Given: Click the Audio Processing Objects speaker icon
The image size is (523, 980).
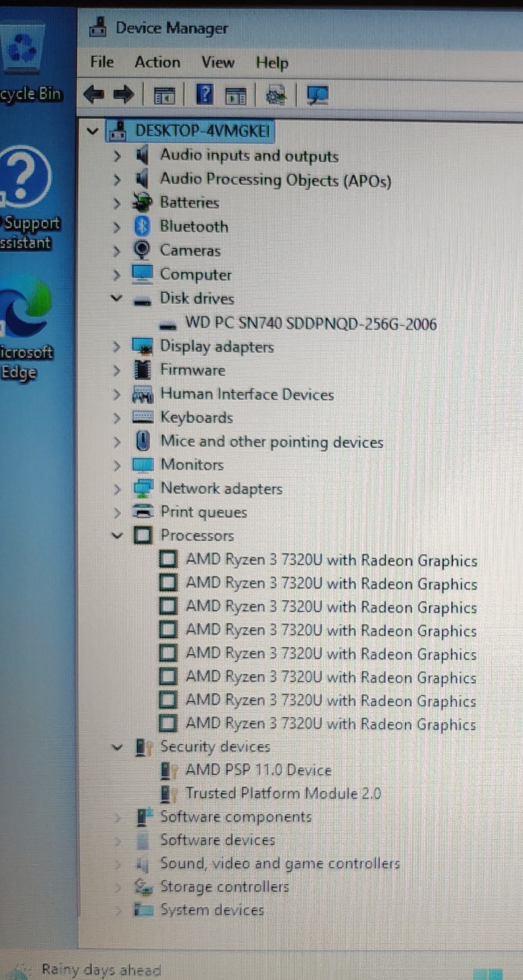Looking at the screenshot, I should click(142, 179).
